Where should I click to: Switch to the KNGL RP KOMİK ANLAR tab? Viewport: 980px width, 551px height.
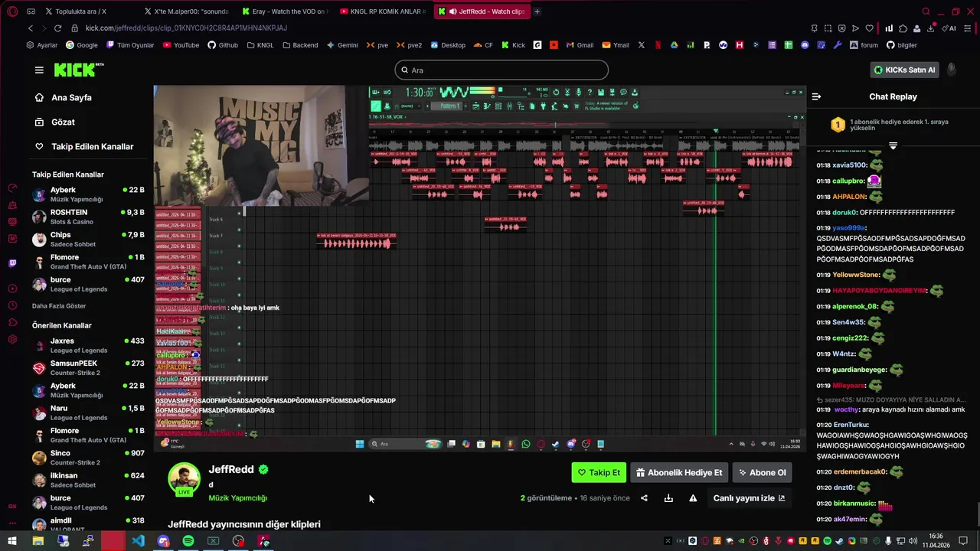383,11
